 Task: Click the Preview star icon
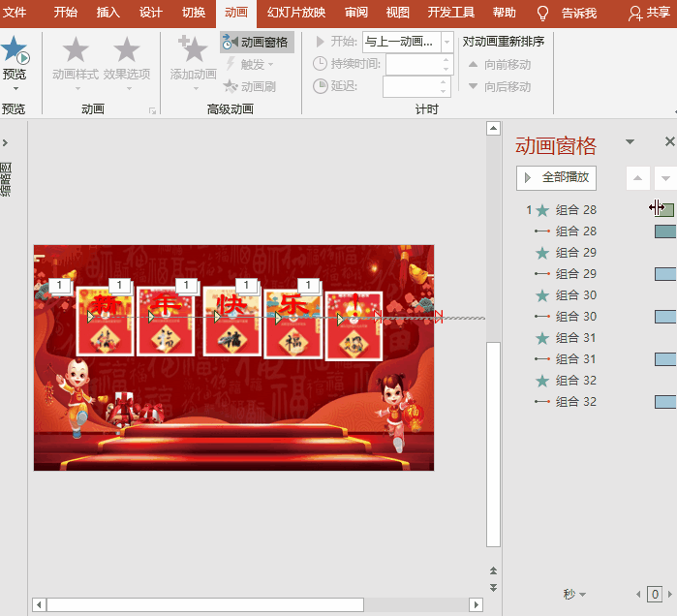15,49
